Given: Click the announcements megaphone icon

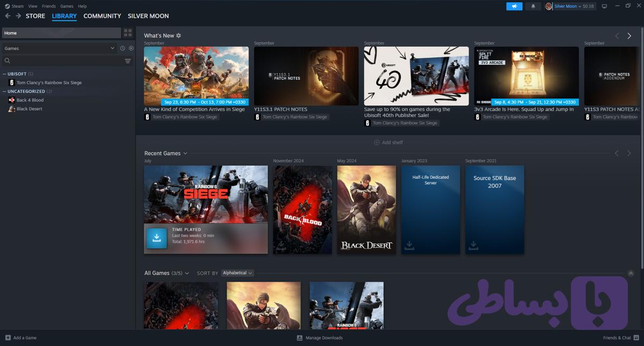Looking at the screenshot, I should (x=514, y=6).
